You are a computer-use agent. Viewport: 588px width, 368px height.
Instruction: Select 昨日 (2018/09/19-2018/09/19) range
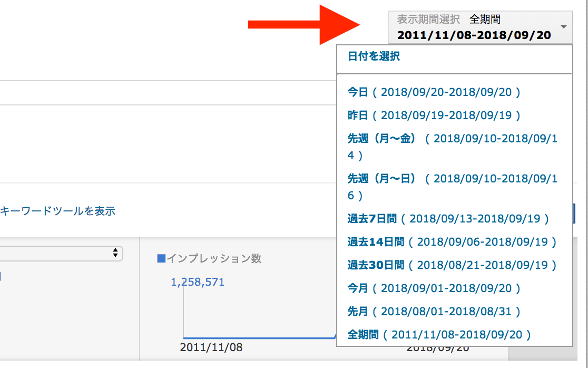tap(434, 115)
